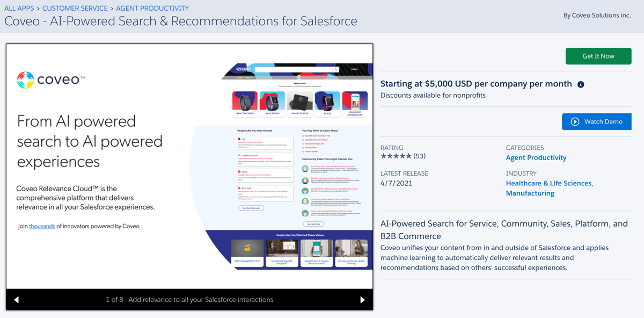The image size is (644, 318).
Task: Click the play icon inside Watch Demo
Action: (574, 121)
